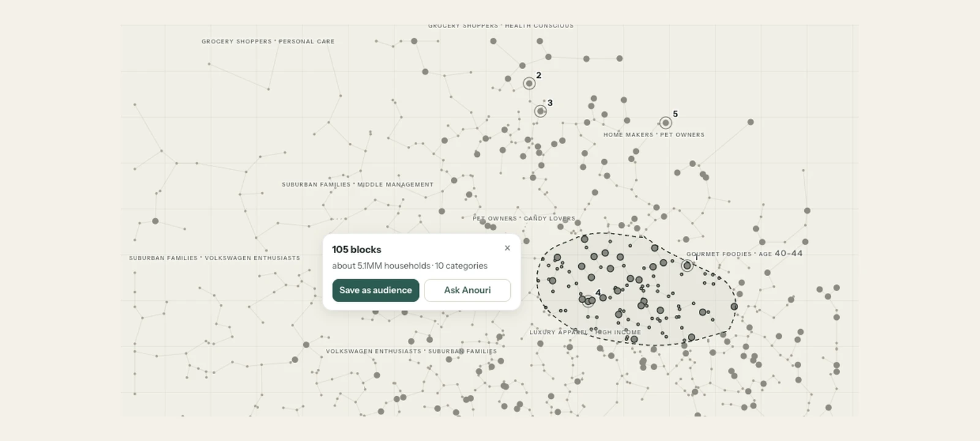Click the Luxury Apparel · High Income label

[585, 333]
